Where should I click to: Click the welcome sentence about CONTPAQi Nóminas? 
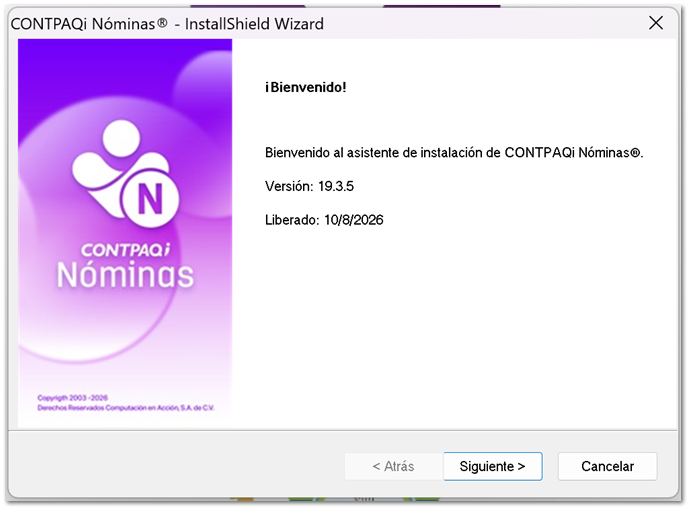pyautogui.click(x=454, y=153)
